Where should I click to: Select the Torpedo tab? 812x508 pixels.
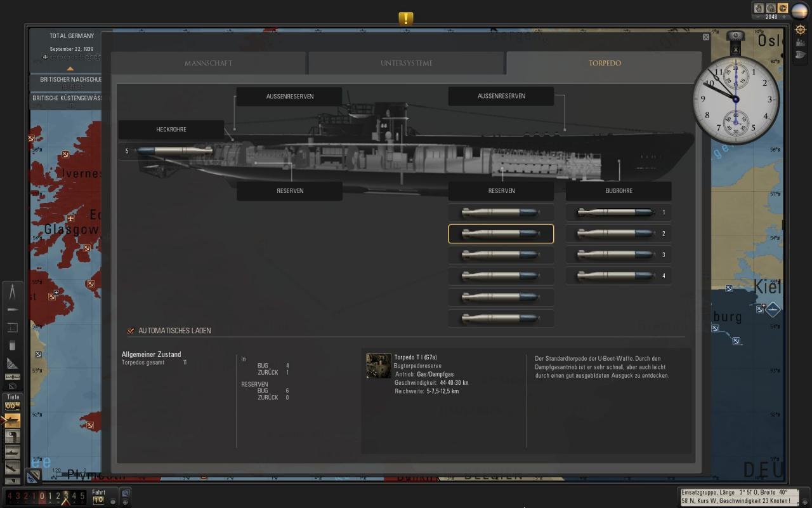click(x=604, y=63)
